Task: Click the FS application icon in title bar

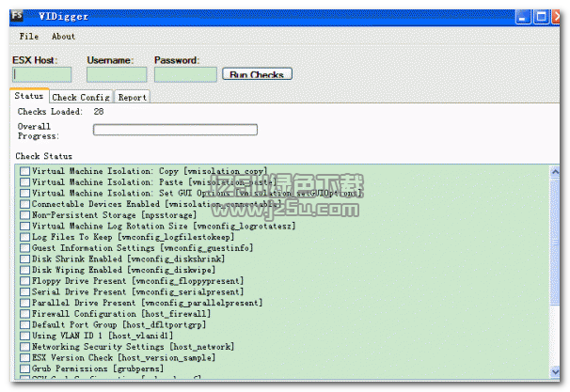Action: [x=17, y=16]
